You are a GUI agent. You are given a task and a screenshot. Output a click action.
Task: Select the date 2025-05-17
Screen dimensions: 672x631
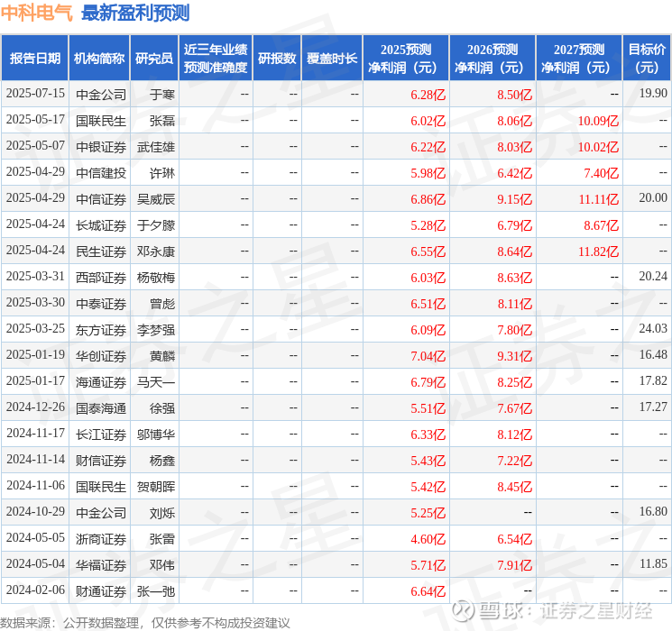35,120
